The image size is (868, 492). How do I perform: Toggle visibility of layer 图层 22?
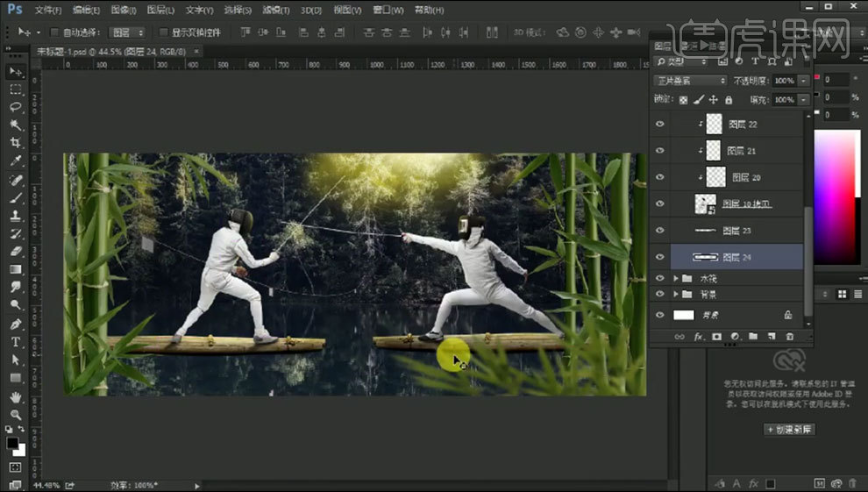(x=660, y=125)
